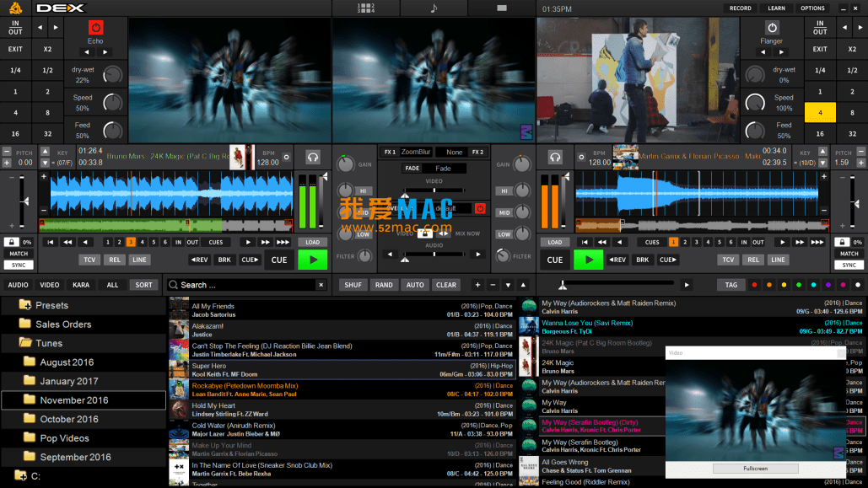Select track Hold My Heart
868x488 pixels.
[x=342, y=410]
